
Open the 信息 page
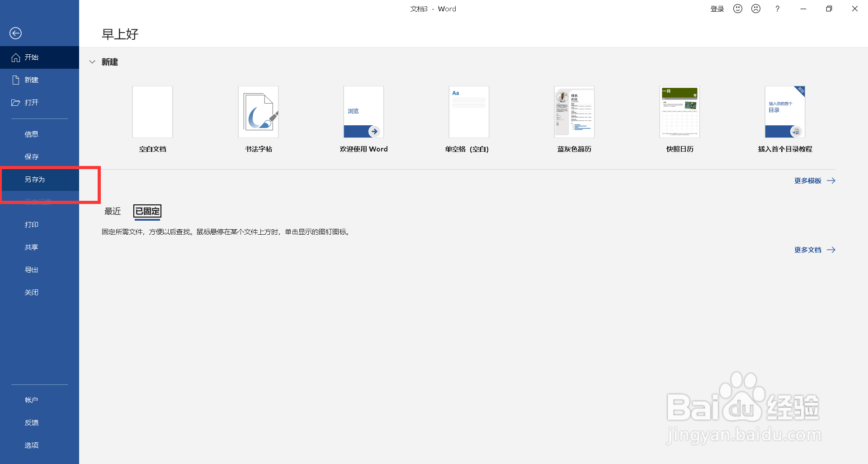[39, 134]
